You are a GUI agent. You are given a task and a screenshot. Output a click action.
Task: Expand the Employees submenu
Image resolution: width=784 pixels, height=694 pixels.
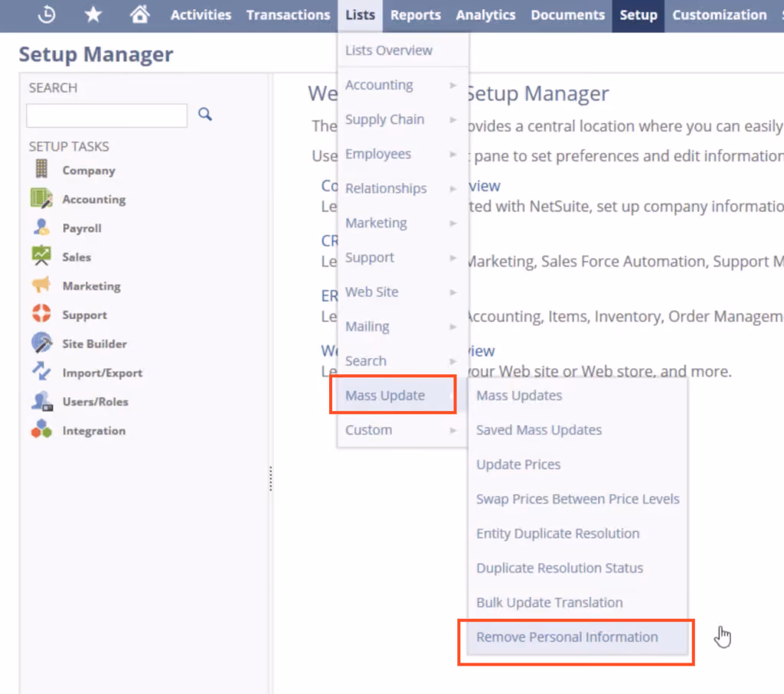click(401, 154)
